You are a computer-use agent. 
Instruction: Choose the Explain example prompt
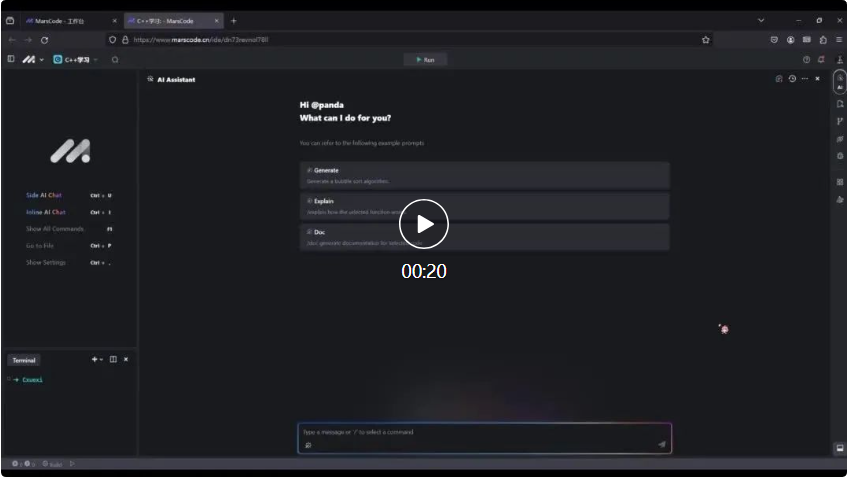pyautogui.click(x=484, y=206)
